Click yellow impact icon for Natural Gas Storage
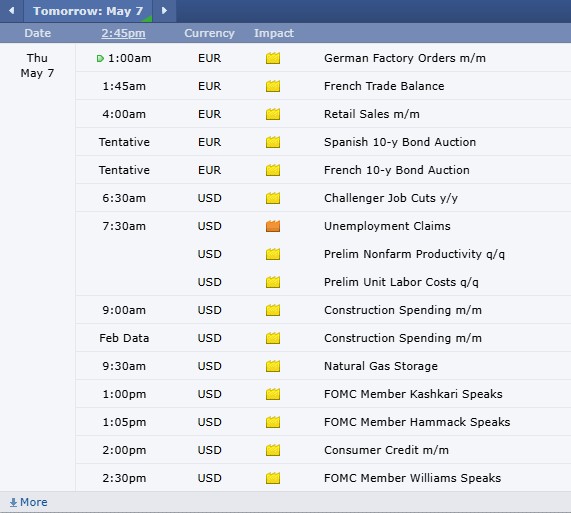 coord(273,366)
